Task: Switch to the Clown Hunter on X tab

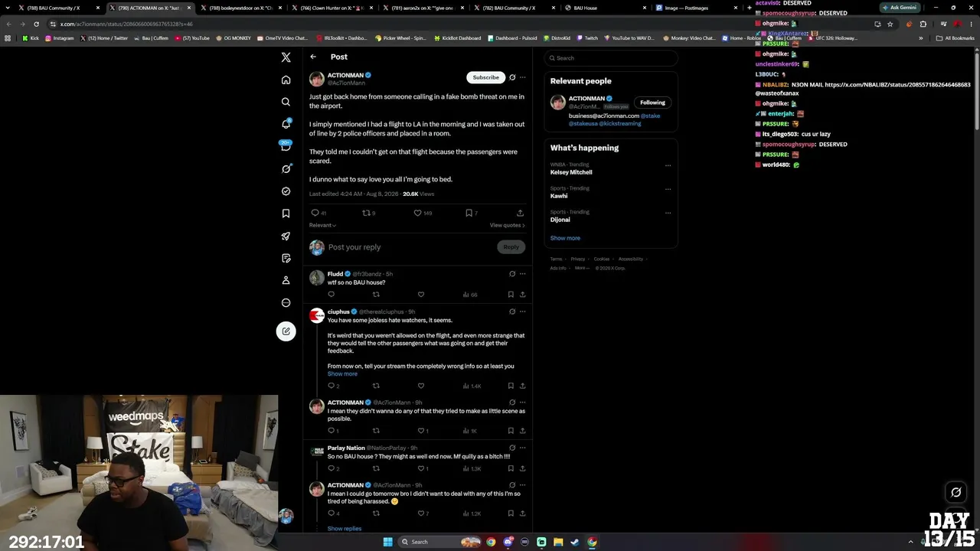Action: (328, 8)
